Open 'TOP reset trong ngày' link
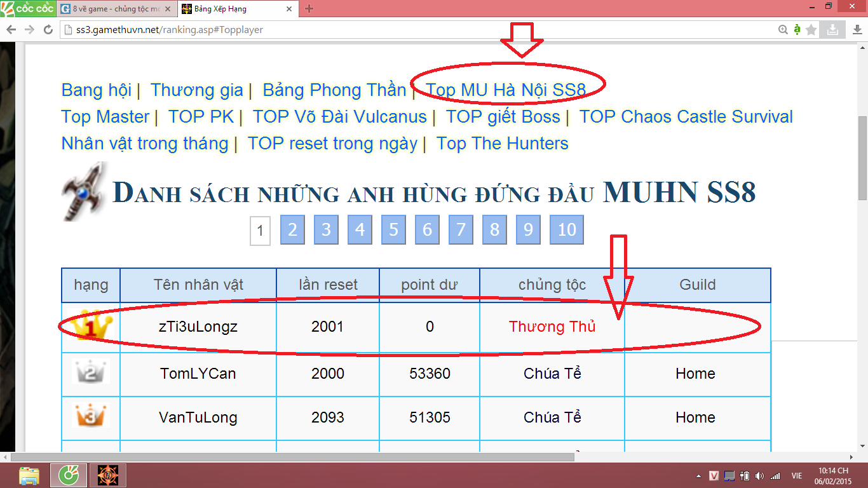The width and height of the screenshot is (868, 488). tap(332, 144)
